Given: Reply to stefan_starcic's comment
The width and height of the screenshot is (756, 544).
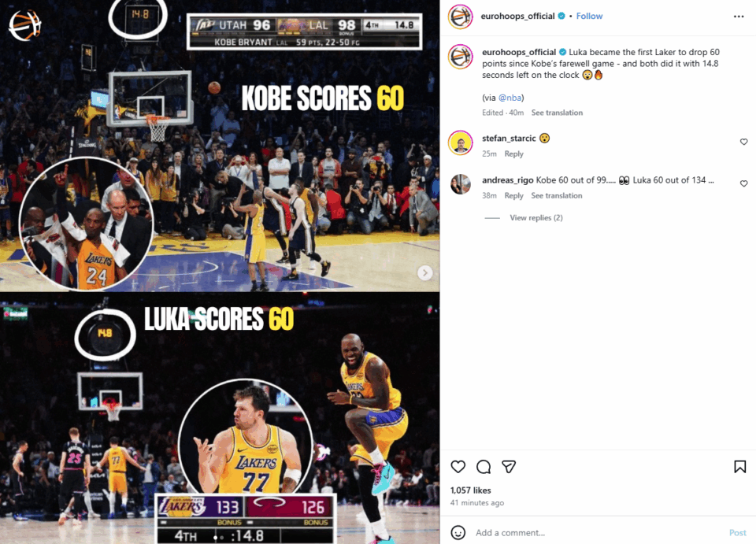Looking at the screenshot, I should pos(513,154).
